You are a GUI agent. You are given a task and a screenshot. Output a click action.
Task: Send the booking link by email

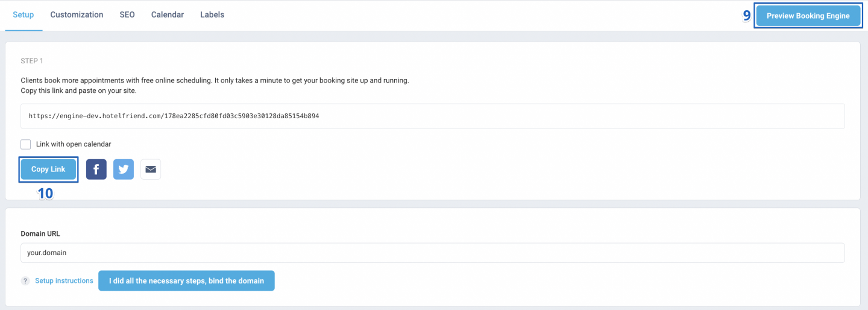point(151,169)
